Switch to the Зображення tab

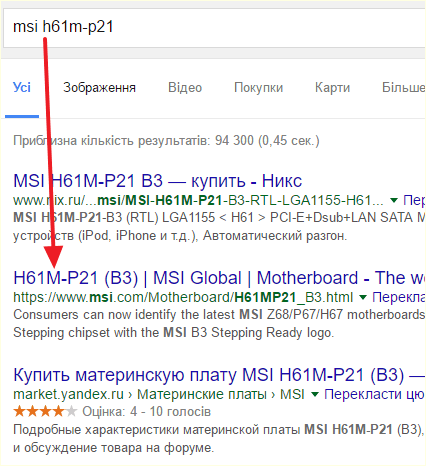tap(99, 88)
